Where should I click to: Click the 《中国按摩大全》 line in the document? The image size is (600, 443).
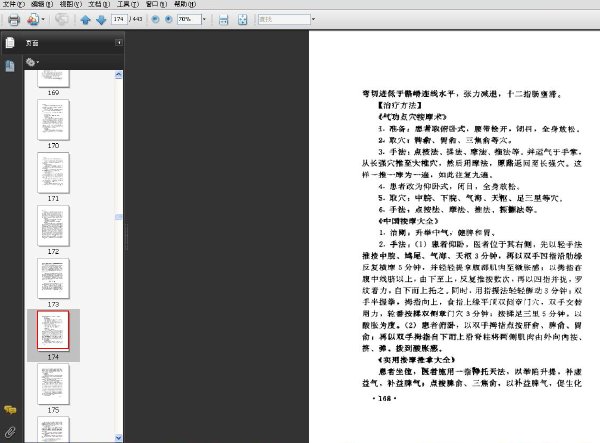(408, 221)
